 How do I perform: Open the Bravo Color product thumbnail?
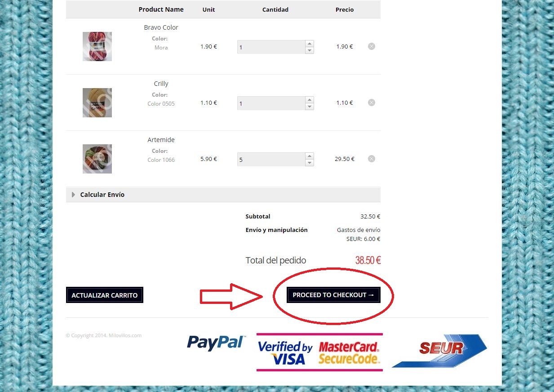click(x=97, y=46)
